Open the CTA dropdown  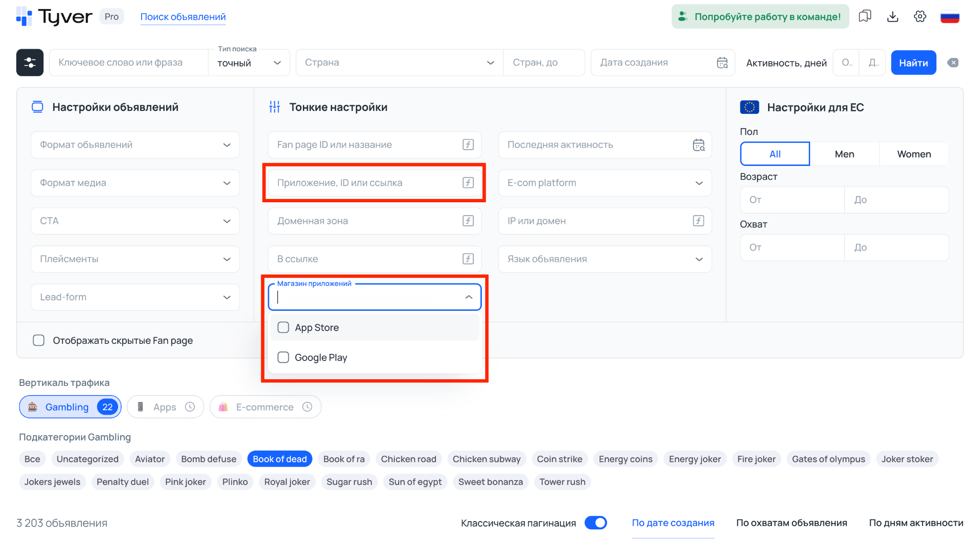pyautogui.click(x=135, y=221)
